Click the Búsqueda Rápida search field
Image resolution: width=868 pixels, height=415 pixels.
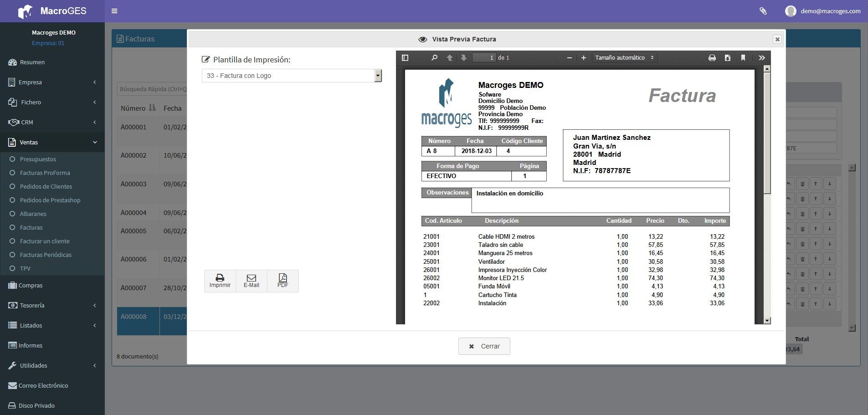tap(152, 89)
